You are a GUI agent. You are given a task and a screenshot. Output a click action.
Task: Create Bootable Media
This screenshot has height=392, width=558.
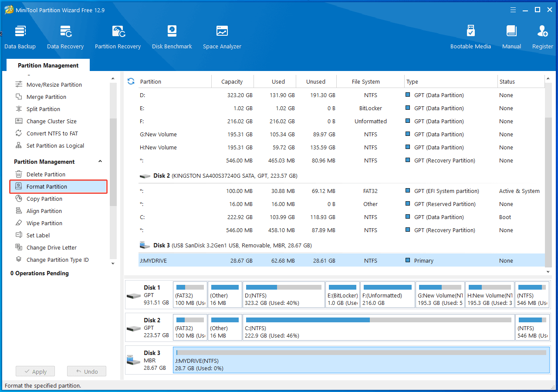[470, 37]
